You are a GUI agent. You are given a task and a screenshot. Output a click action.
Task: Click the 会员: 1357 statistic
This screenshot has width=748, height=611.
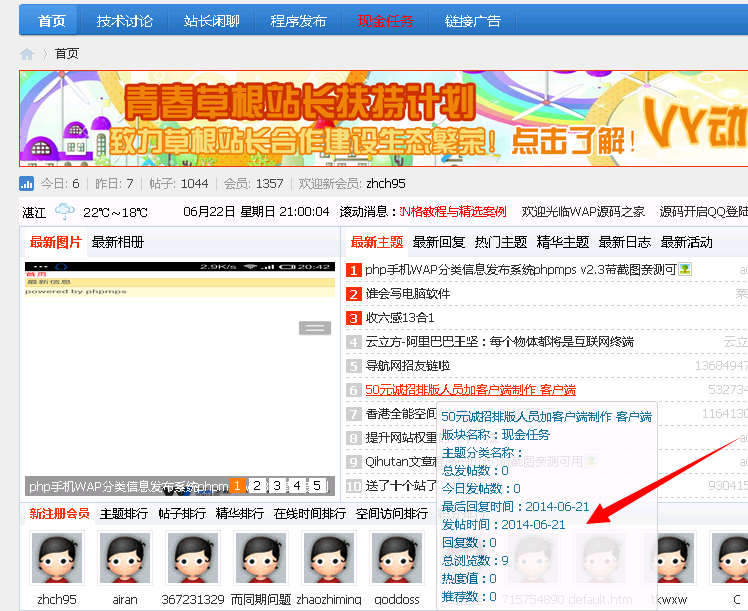253,184
